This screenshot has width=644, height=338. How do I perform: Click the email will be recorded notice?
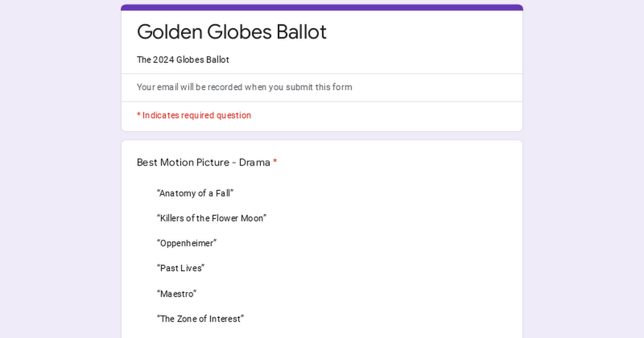(244, 87)
